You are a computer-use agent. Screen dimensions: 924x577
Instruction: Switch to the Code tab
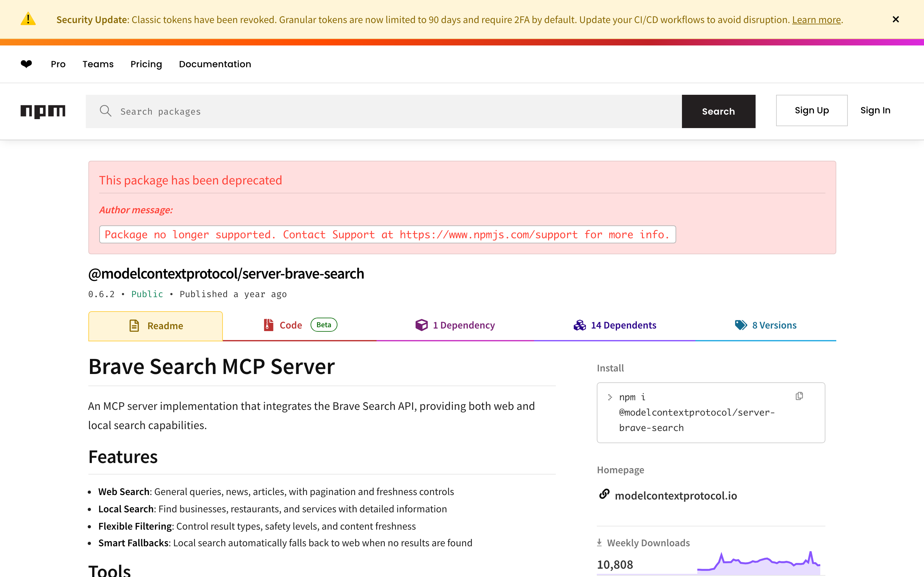click(291, 325)
